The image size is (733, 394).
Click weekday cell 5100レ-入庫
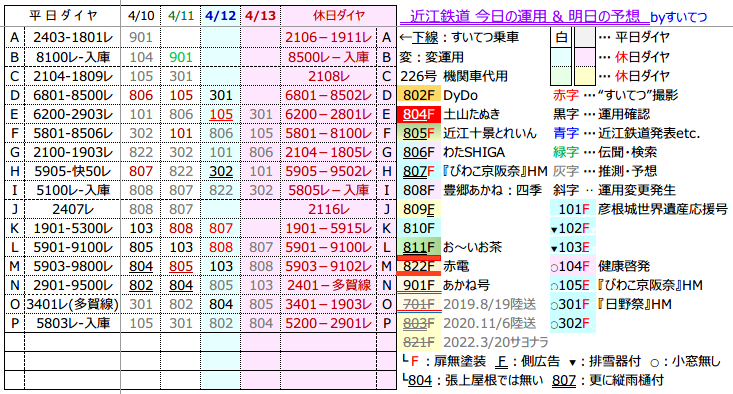[x=72, y=190]
